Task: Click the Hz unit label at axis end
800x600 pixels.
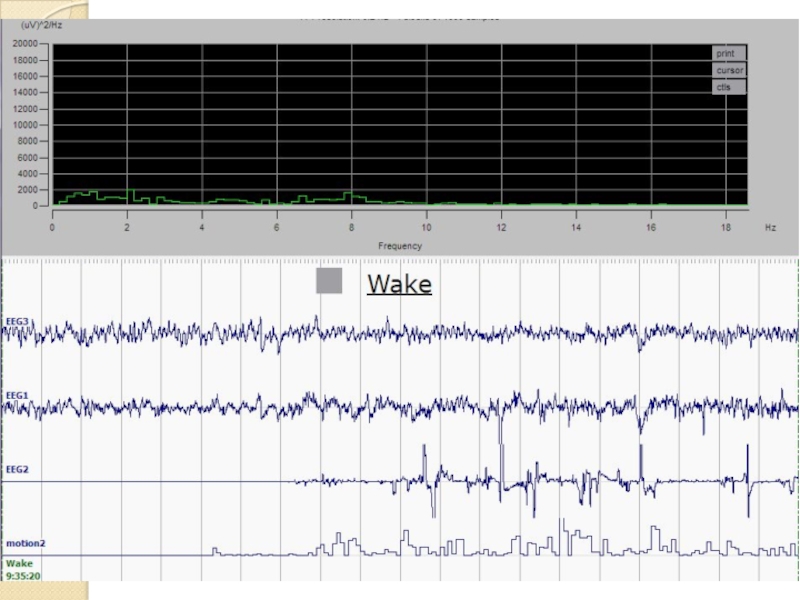Action: [770, 228]
